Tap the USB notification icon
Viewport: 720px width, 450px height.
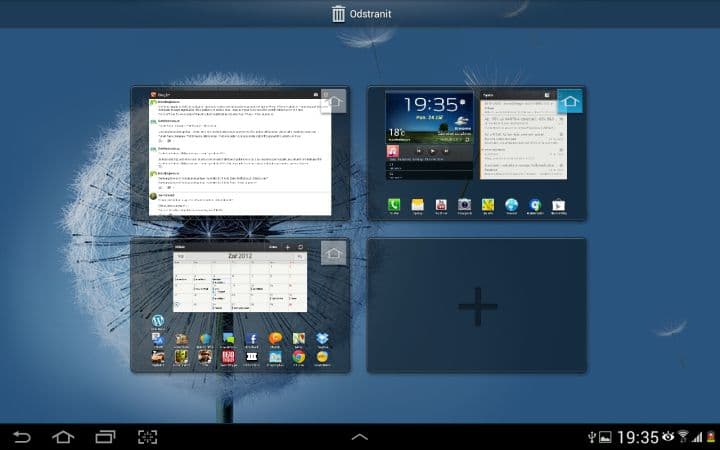coord(591,437)
